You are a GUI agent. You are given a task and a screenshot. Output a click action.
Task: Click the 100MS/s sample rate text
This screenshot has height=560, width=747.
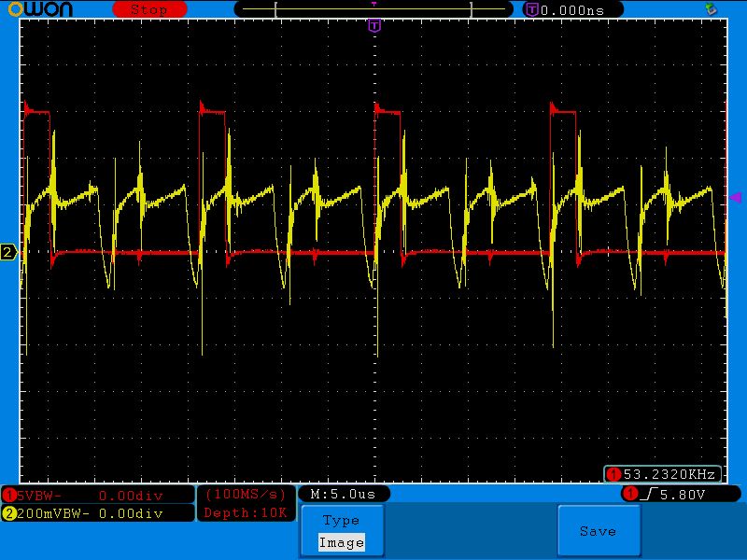point(246,495)
